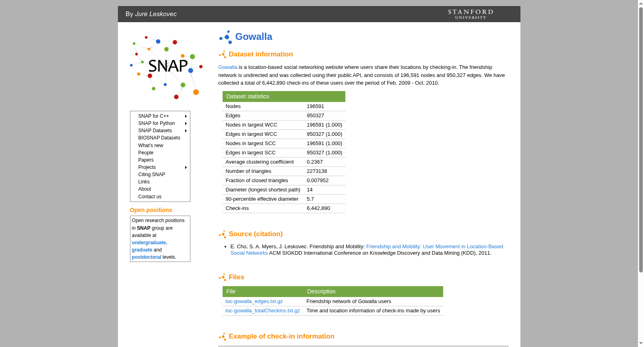
Task: Open the People page
Action: coord(146,153)
